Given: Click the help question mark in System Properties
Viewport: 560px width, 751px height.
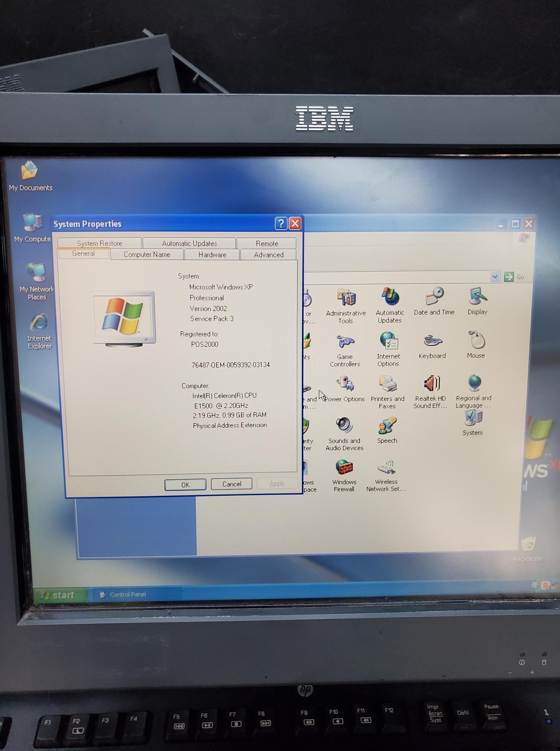Looking at the screenshot, I should coord(281,224).
